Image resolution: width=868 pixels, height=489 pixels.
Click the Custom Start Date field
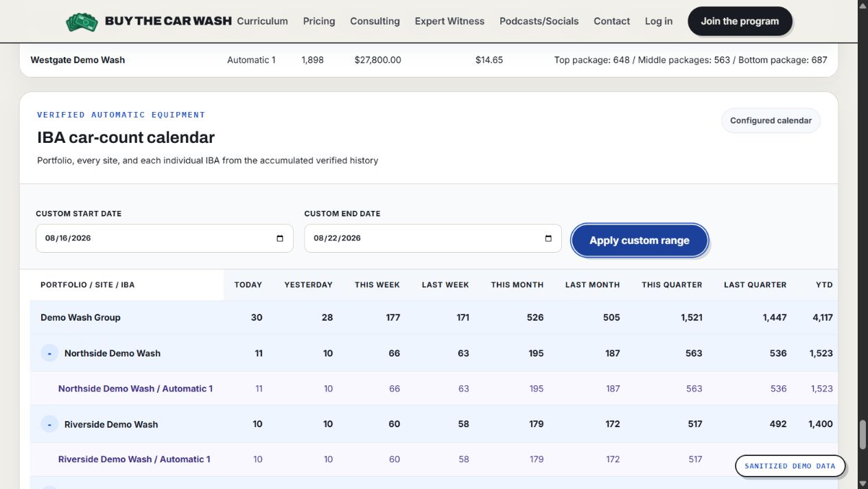click(x=165, y=238)
